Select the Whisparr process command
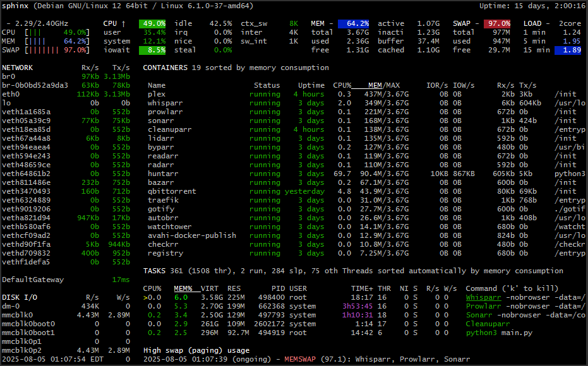Viewport: 588px width, 366px height. click(x=525, y=297)
